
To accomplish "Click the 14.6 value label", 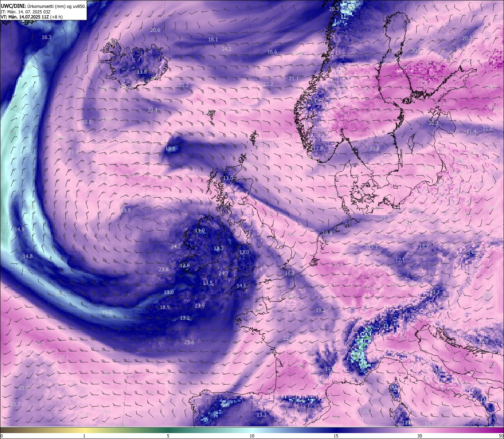I will (241, 286).
